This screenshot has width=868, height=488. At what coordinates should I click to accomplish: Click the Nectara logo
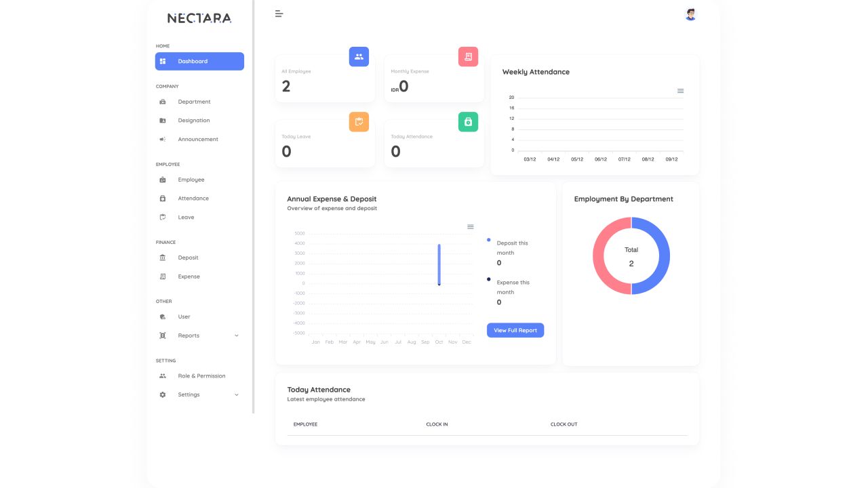tap(199, 18)
